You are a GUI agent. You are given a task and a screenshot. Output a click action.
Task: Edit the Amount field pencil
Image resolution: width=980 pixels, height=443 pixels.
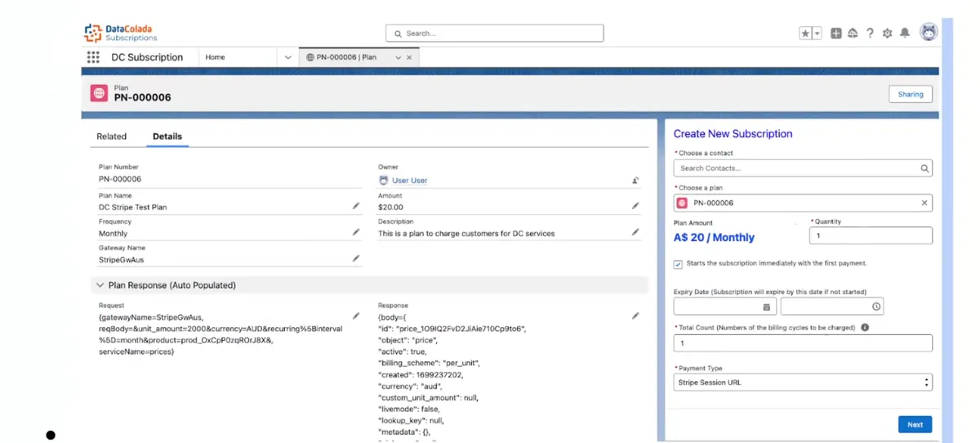635,206
